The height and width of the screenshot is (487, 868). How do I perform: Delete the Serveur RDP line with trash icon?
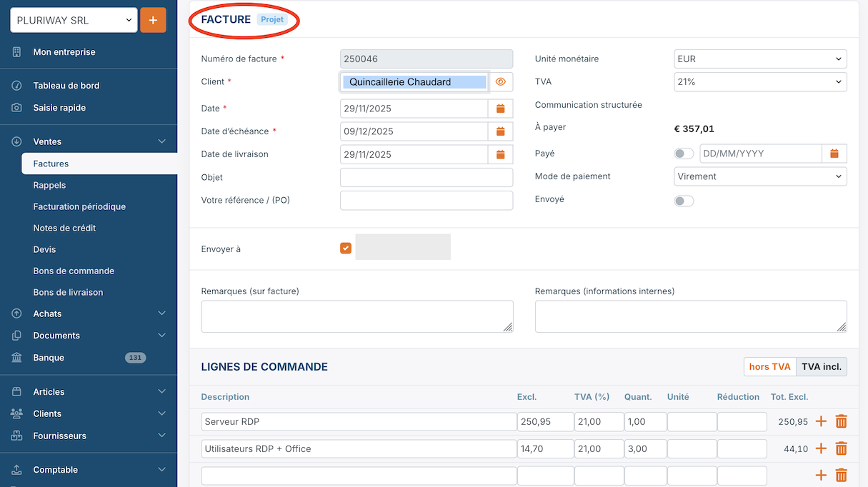[841, 422]
